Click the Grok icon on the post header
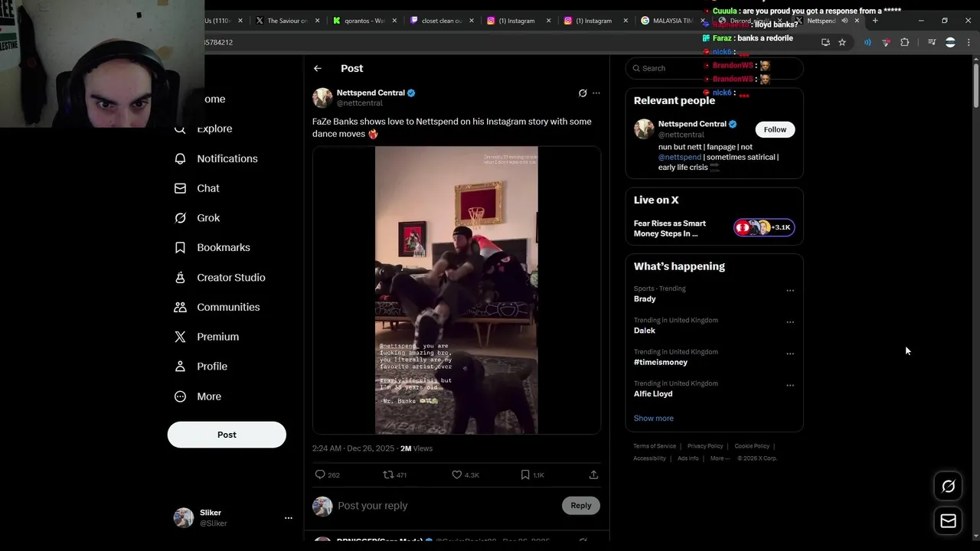980x551 pixels. [583, 93]
